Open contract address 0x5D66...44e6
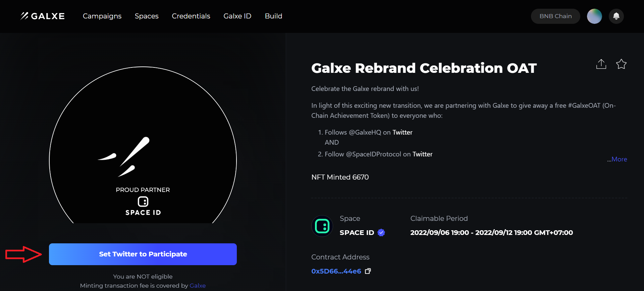 click(336, 271)
